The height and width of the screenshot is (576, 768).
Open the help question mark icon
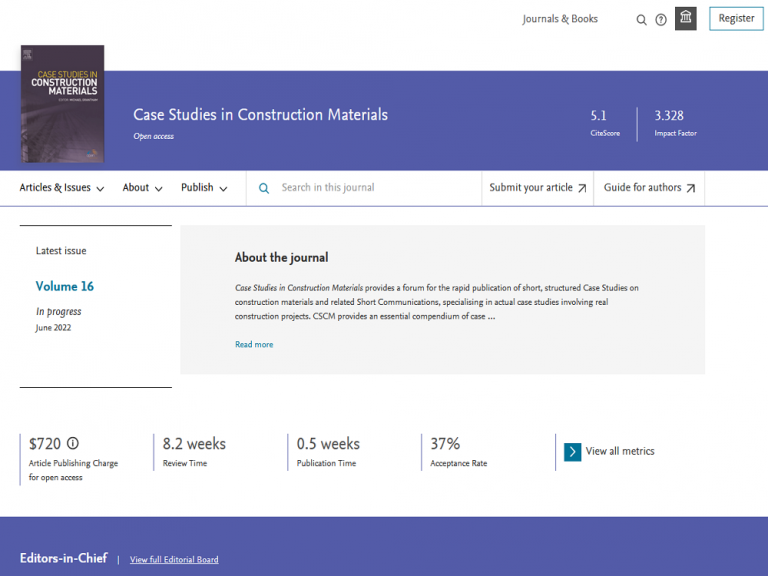(661, 20)
